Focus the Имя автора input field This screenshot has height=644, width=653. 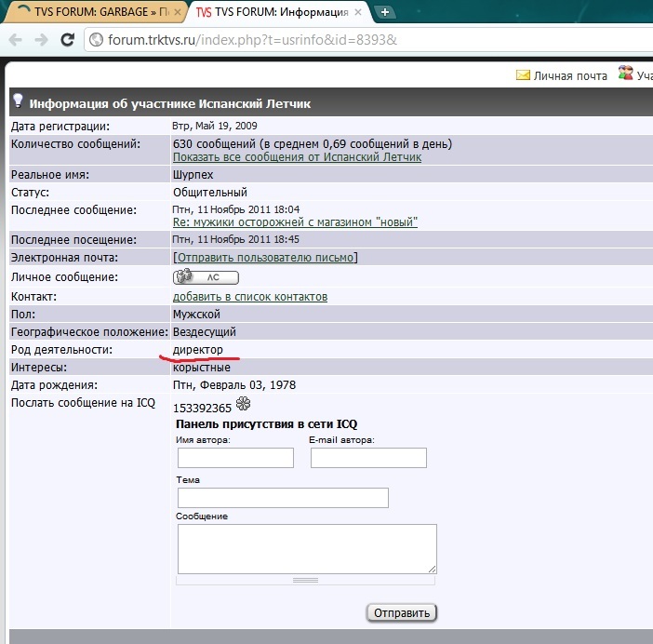[x=235, y=458]
